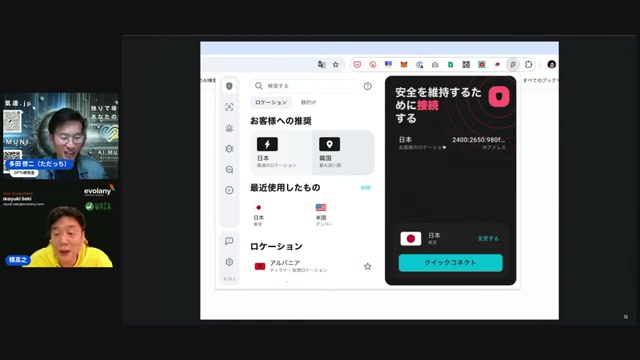Open the camera screenshot extension icon
640x360 pixels.
click(435, 64)
